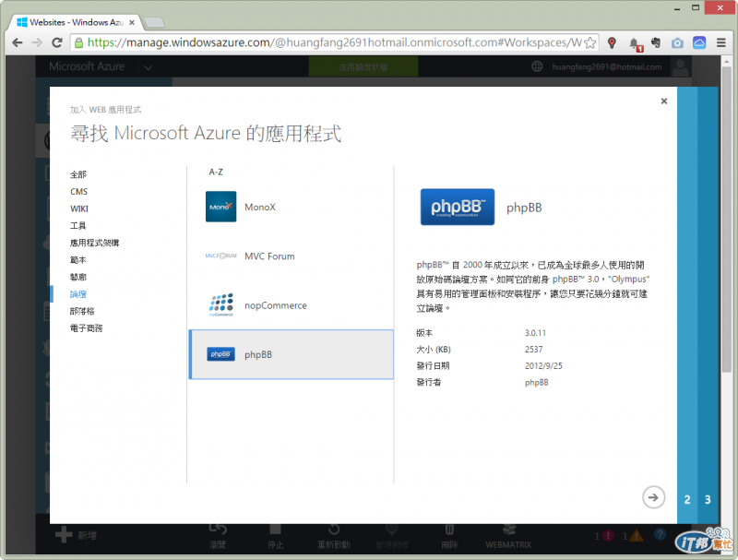Click the address bar URL
The image size is (738, 560).
click(334, 42)
